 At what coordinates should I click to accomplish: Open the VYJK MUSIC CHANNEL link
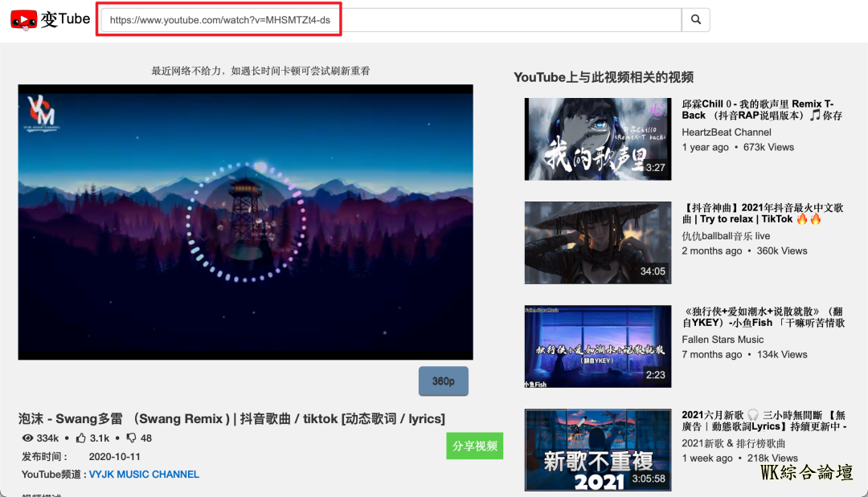[144, 475]
